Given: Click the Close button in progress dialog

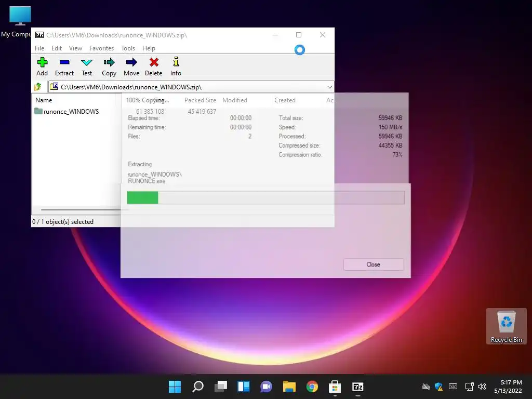Looking at the screenshot, I should click(x=374, y=264).
